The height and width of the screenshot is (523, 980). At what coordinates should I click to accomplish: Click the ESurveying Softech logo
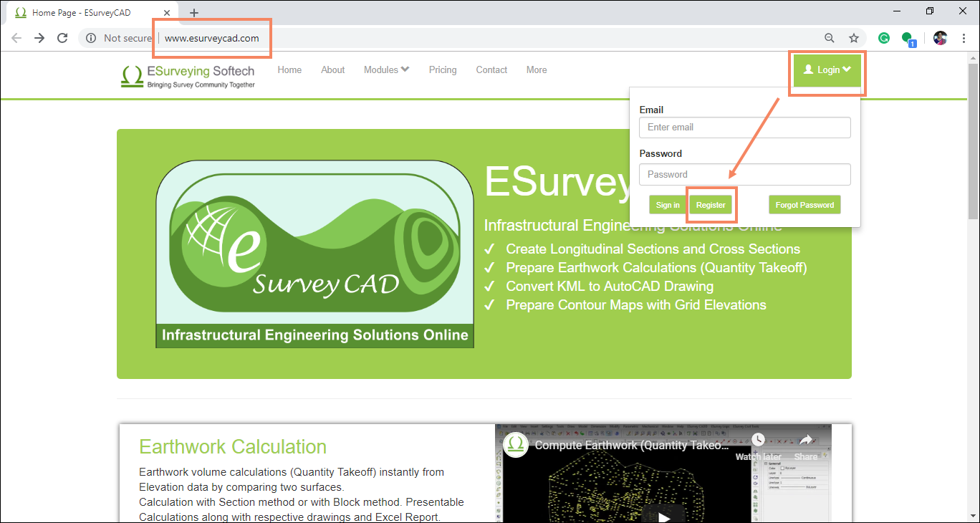[188, 76]
